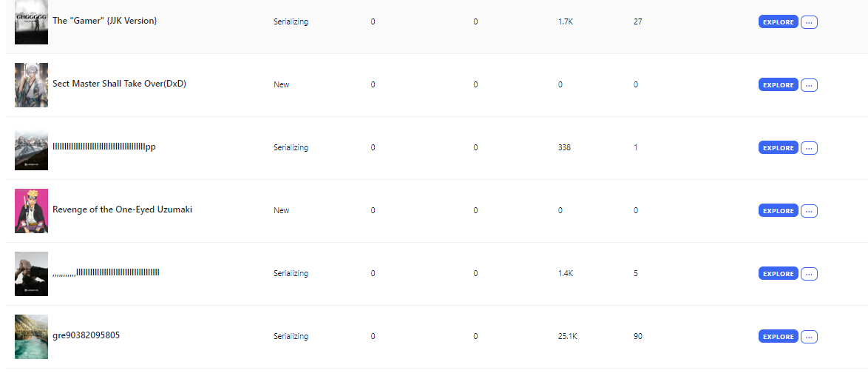Select The "Gamer" {JJK Version} story title
The width and height of the screenshot is (868, 379).
(104, 21)
